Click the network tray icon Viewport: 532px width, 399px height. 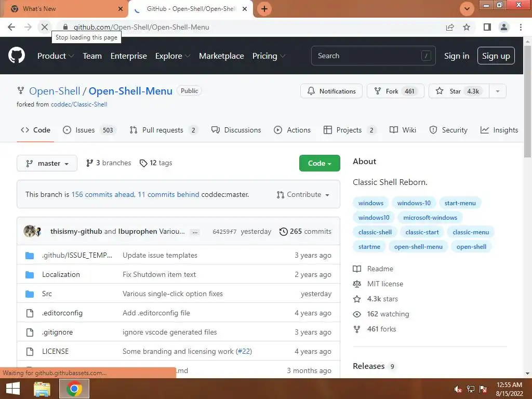(470, 389)
